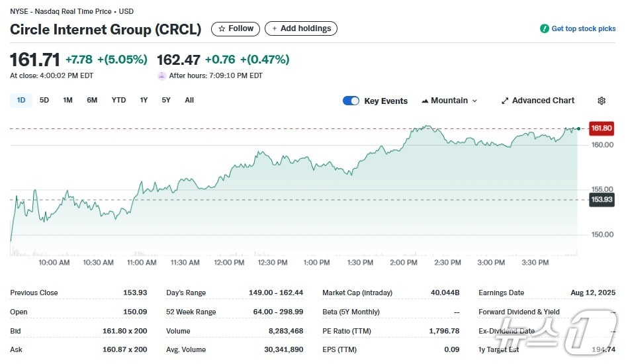This screenshot has width=626, height=364.
Task: Open chart settings gear icon
Action: tap(602, 101)
